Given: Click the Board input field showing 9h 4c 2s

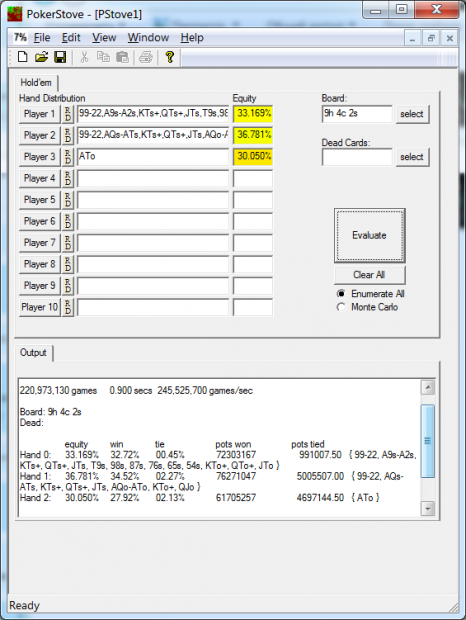Looking at the screenshot, I should [357, 114].
